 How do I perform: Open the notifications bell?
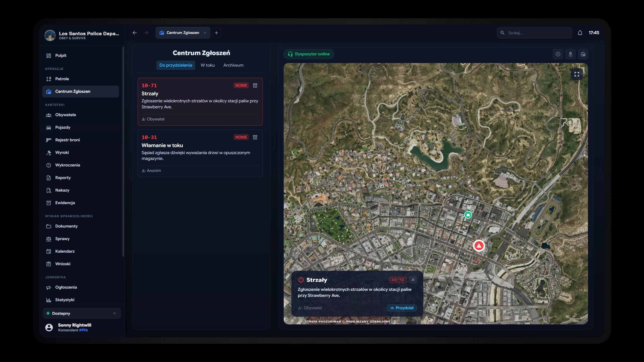coord(580,33)
